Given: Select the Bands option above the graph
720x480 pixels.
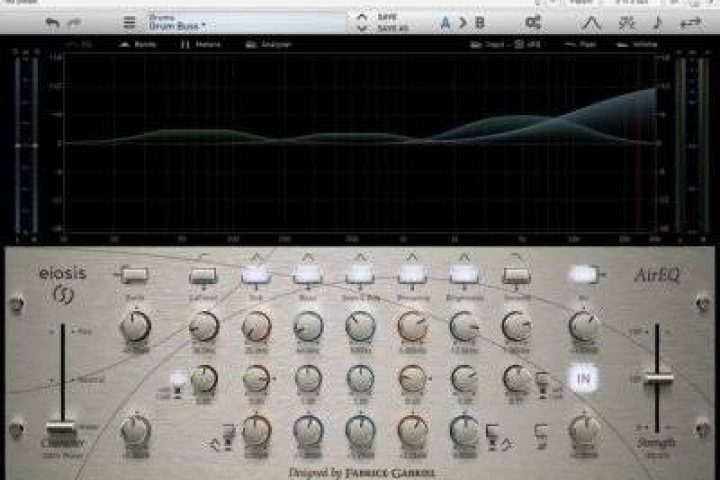Looking at the screenshot, I should [x=139, y=45].
